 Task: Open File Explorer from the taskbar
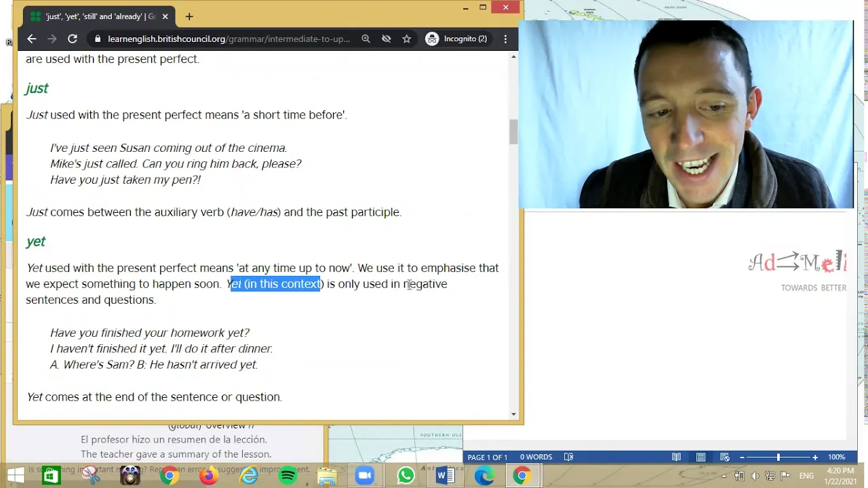coord(327,476)
